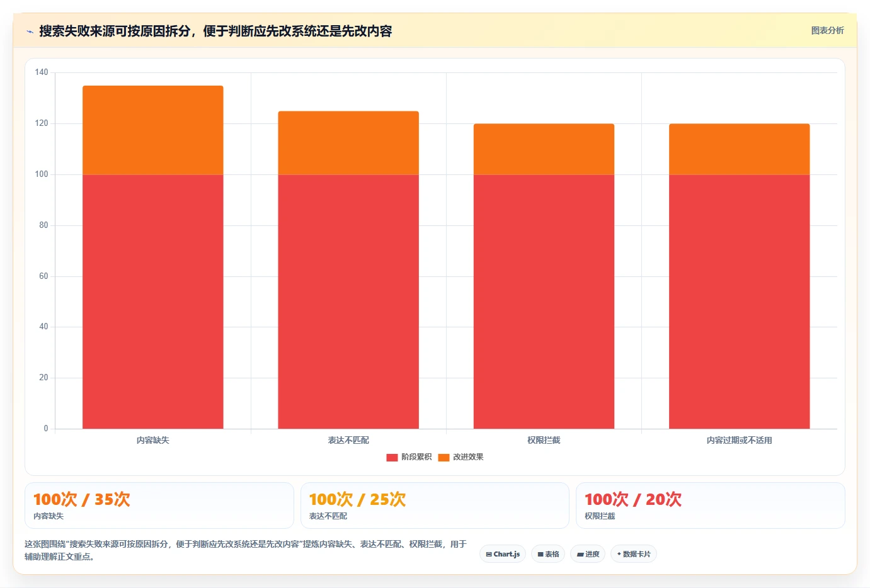The image size is (870, 588).
Task: Click the 数据卡片 tag pill
Action: [x=634, y=554]
